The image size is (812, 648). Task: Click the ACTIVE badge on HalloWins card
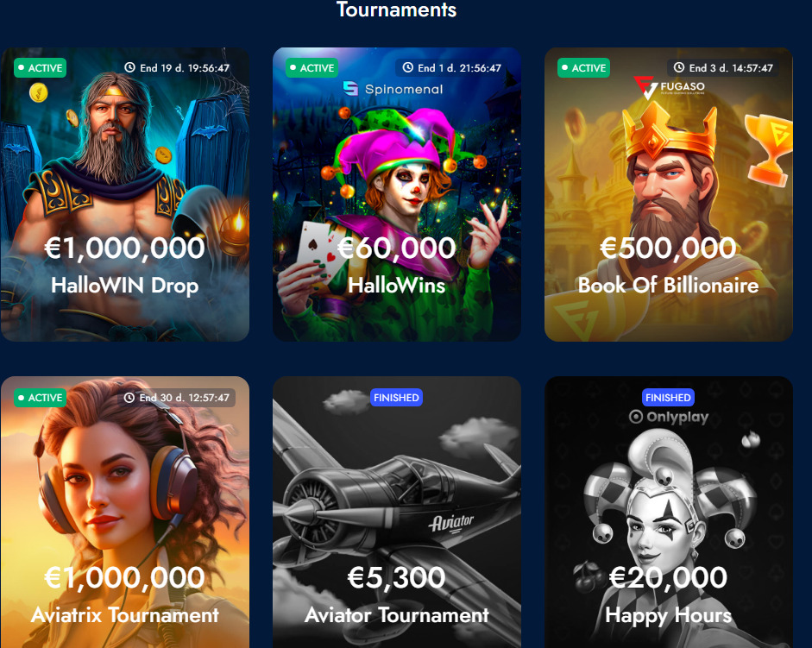[x=312, y=68]
